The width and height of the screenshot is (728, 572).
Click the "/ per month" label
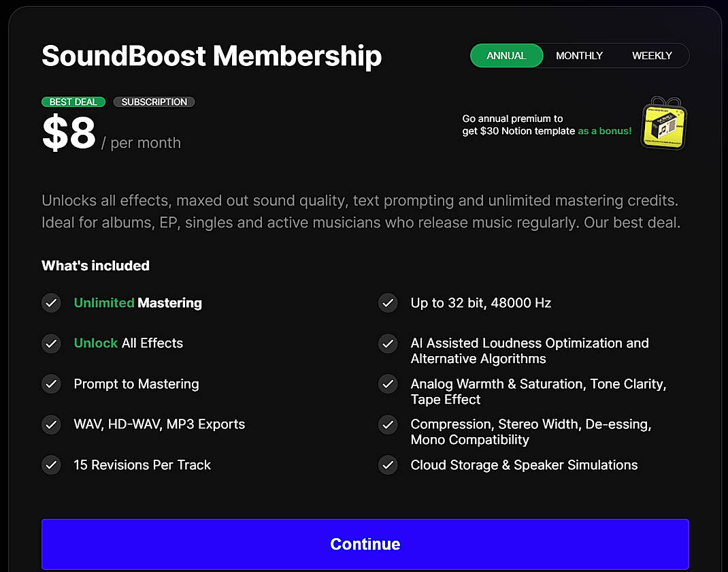point(141,142)
